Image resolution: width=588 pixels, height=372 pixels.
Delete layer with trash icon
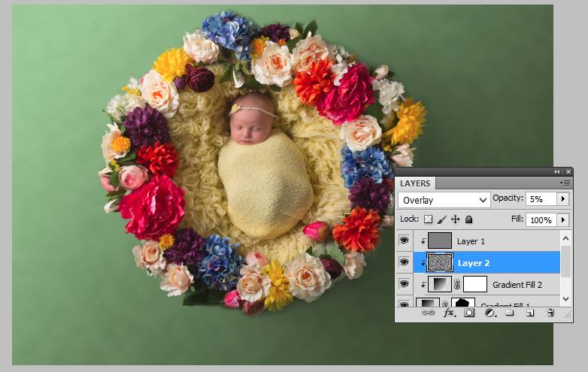pyautogui.click(x=550, y=313)
